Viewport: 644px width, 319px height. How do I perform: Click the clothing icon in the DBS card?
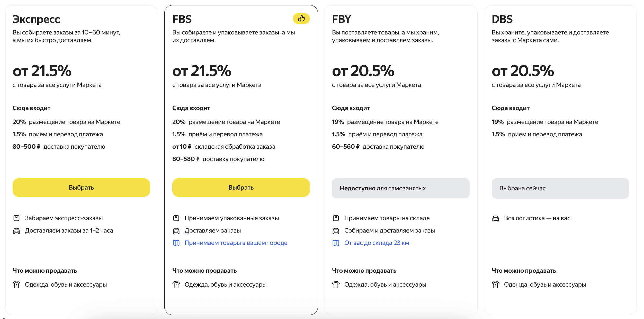(x=496, y=284)
